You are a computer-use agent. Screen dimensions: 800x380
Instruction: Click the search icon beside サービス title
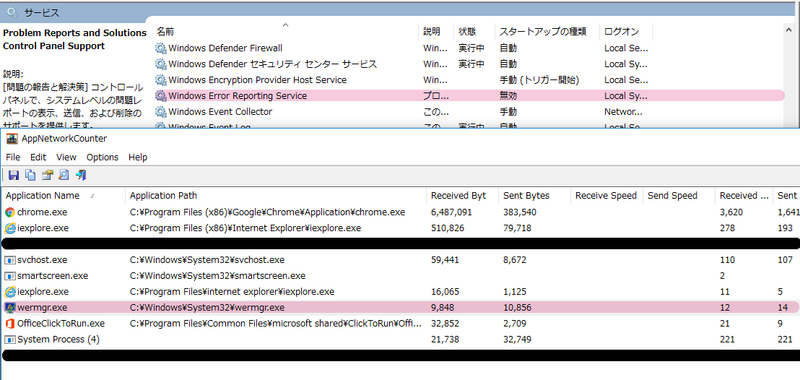click(13, 13)
